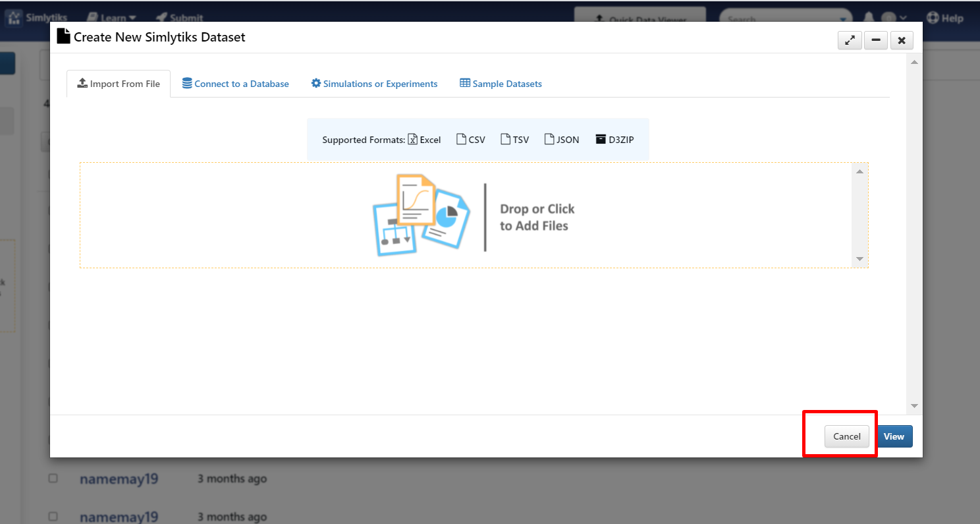Click the dialog body scrollbar up arrow

pos(913,62)
